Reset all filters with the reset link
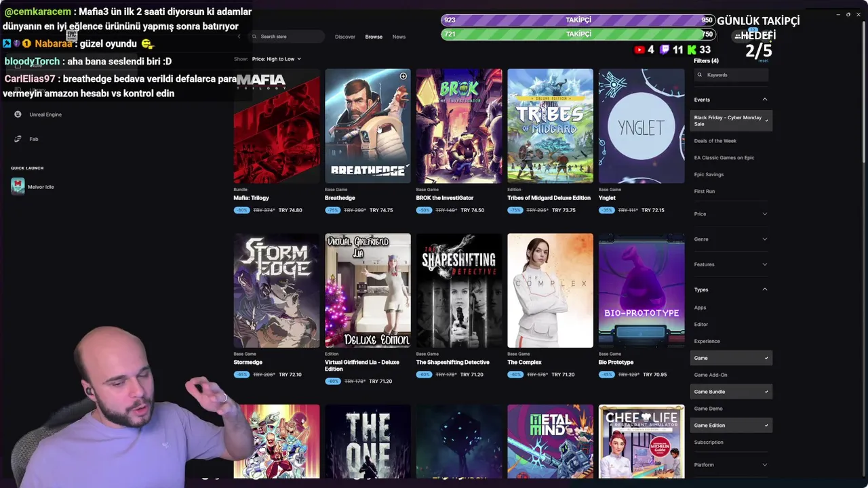Image resolution: width=868 pixels, height=488 pixels. pos(764,61)
